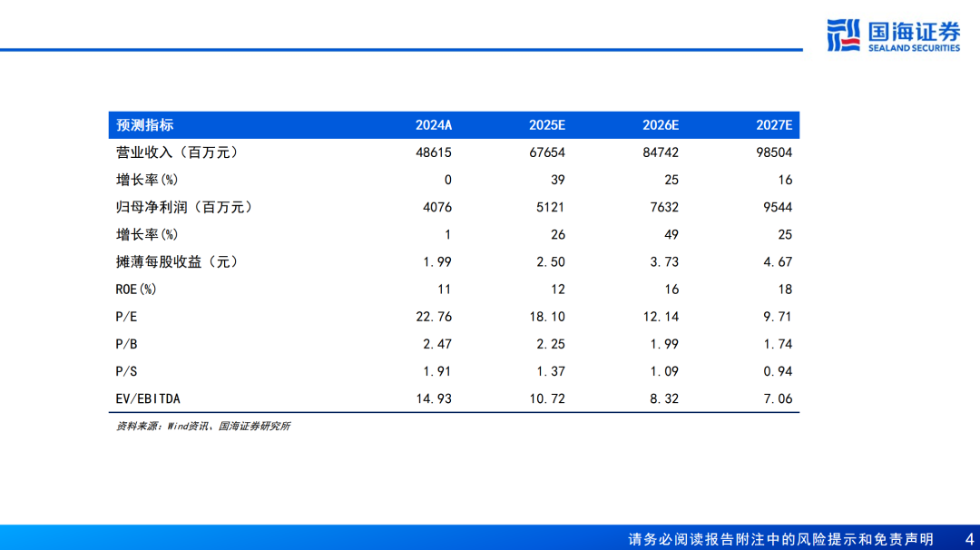Click P/S value 1.37
Image resolution: width=980 pixels, height=550 pixels.
pos(551,371)
